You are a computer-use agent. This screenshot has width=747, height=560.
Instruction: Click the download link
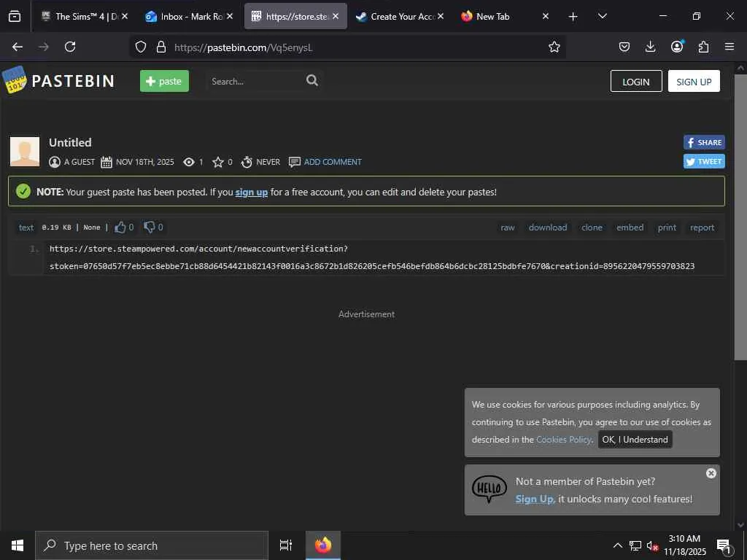548,227
